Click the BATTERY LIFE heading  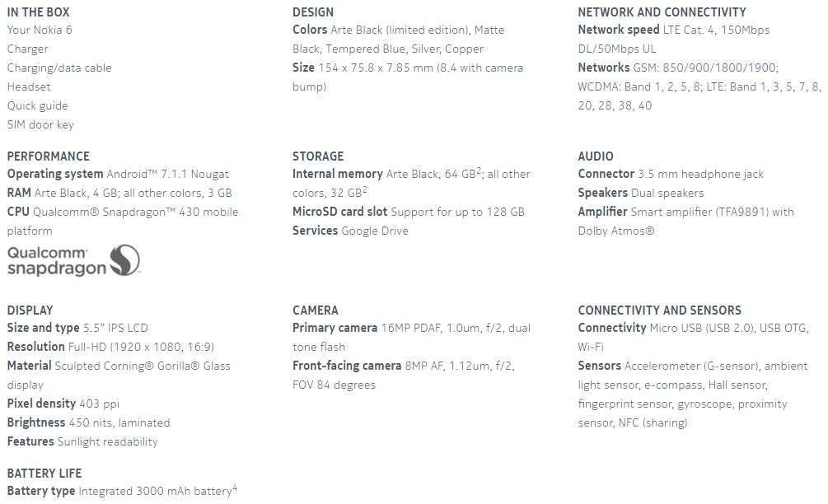[x=44, y=473]
